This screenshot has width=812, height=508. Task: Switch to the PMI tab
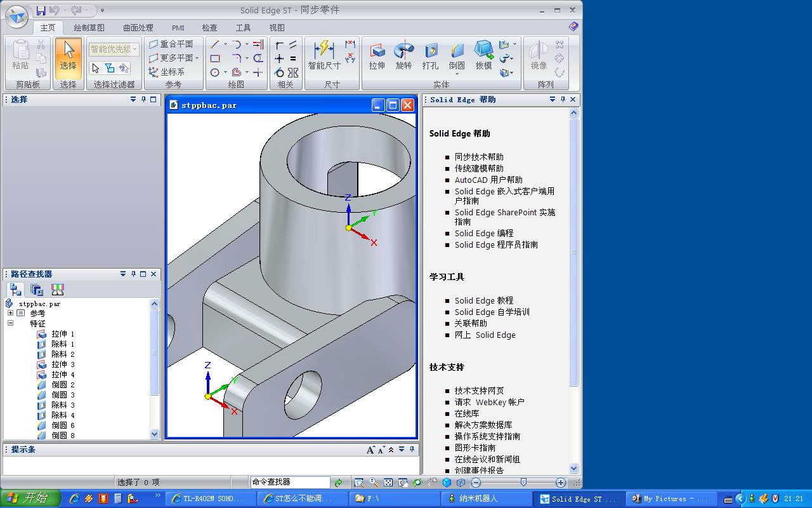tap(178, 28)
